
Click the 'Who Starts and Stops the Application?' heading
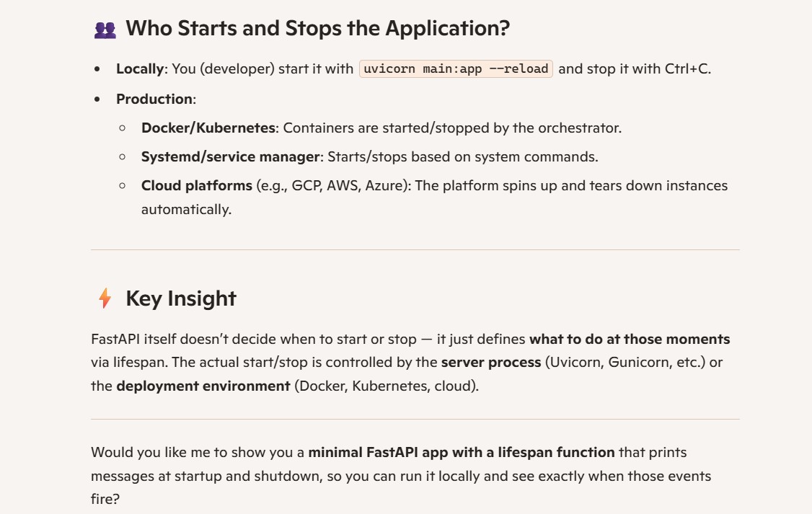coord(317,28)
